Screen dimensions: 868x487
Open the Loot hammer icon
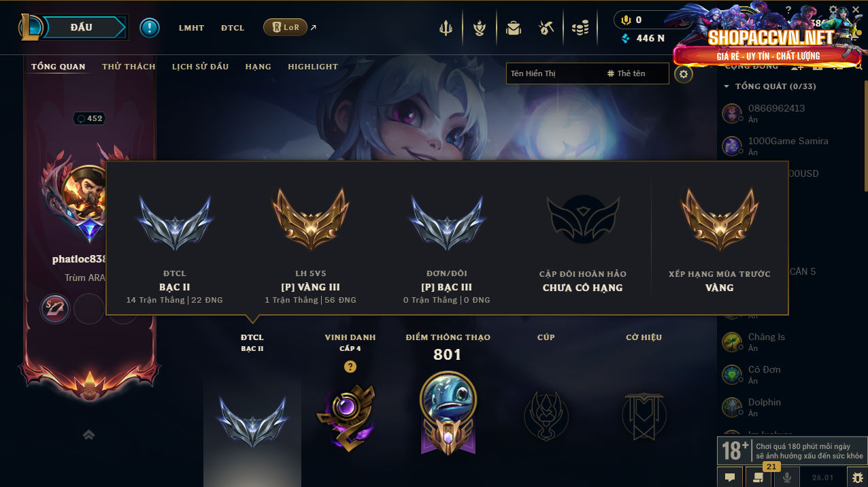pyautogui.click(x=546, y=28)
